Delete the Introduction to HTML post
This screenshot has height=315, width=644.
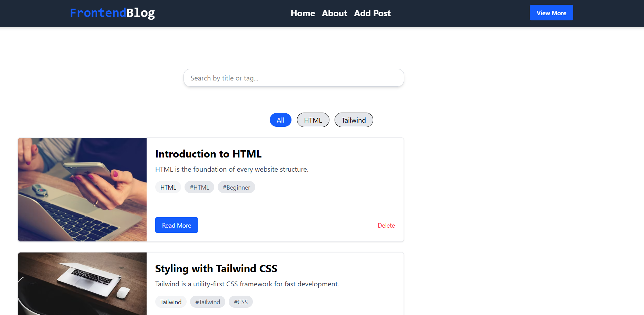(386, 225)
